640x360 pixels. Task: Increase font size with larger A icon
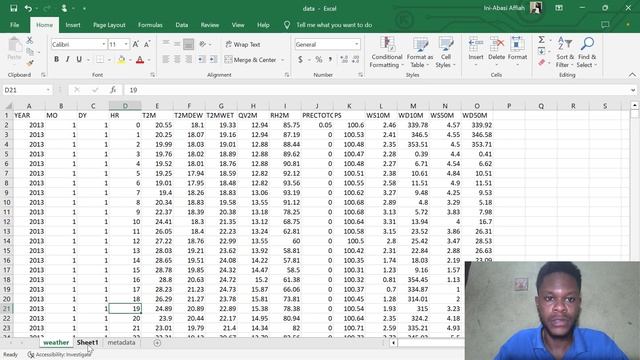click(x=136, y=44)
